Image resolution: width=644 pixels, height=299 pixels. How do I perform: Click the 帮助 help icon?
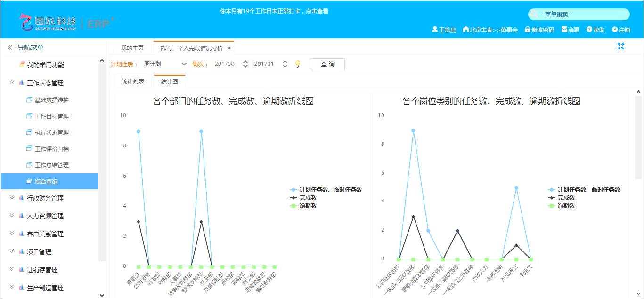(x=589, y=30)
